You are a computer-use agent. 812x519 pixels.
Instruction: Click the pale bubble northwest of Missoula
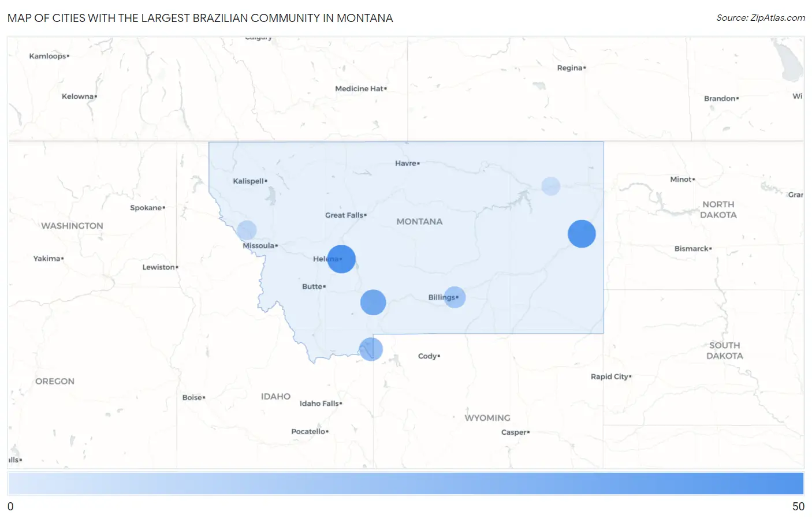(x=247, y=230)
